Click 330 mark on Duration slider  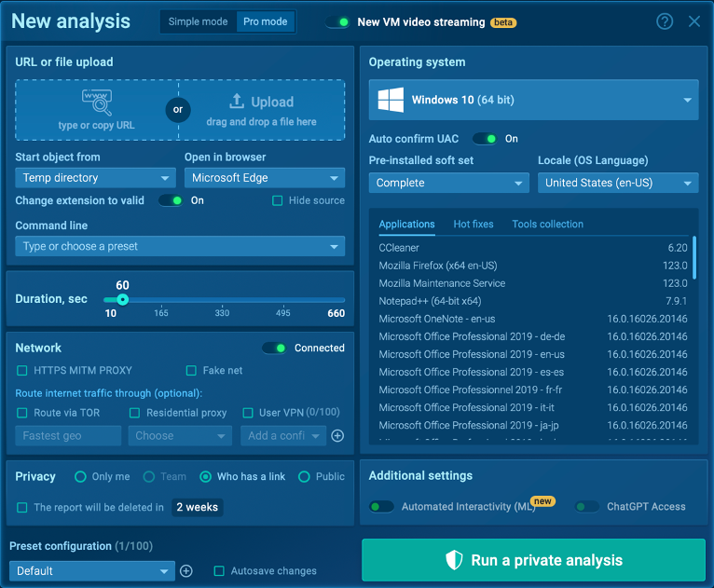coord(222,313)
